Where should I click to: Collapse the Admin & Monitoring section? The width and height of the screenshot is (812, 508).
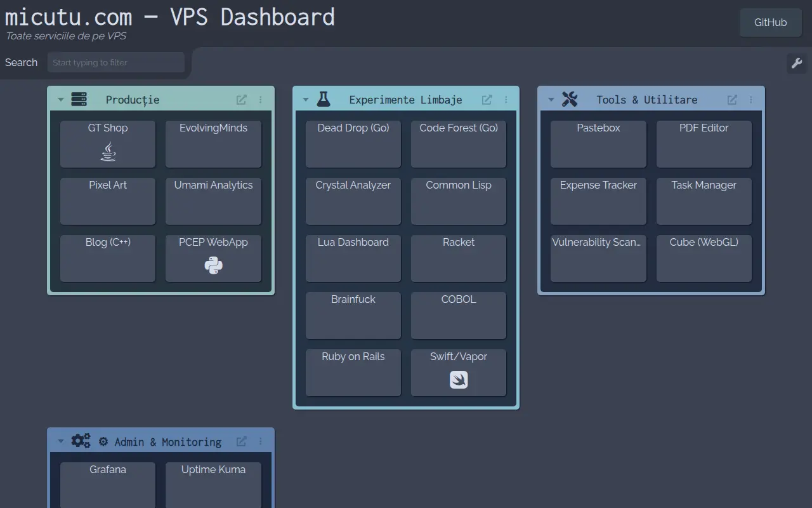(61, 441)
